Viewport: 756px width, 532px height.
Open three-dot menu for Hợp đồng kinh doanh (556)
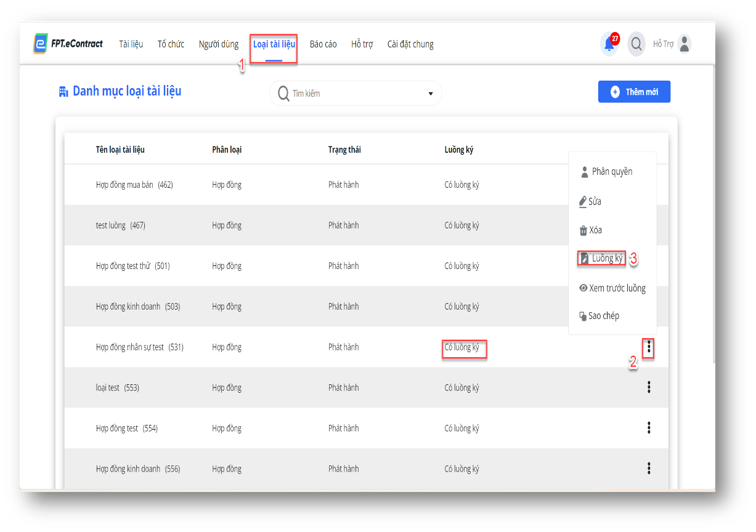click(x=649, y=469)
